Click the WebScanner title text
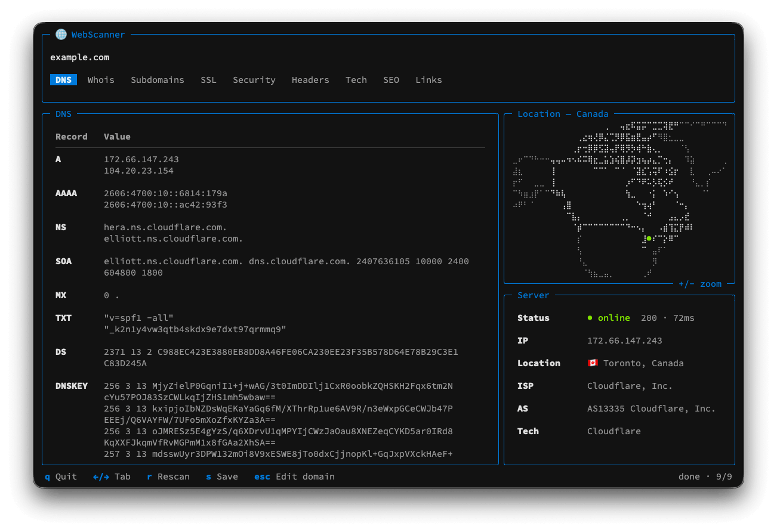Viewport: 777px width, 532px height. [98, 35]
